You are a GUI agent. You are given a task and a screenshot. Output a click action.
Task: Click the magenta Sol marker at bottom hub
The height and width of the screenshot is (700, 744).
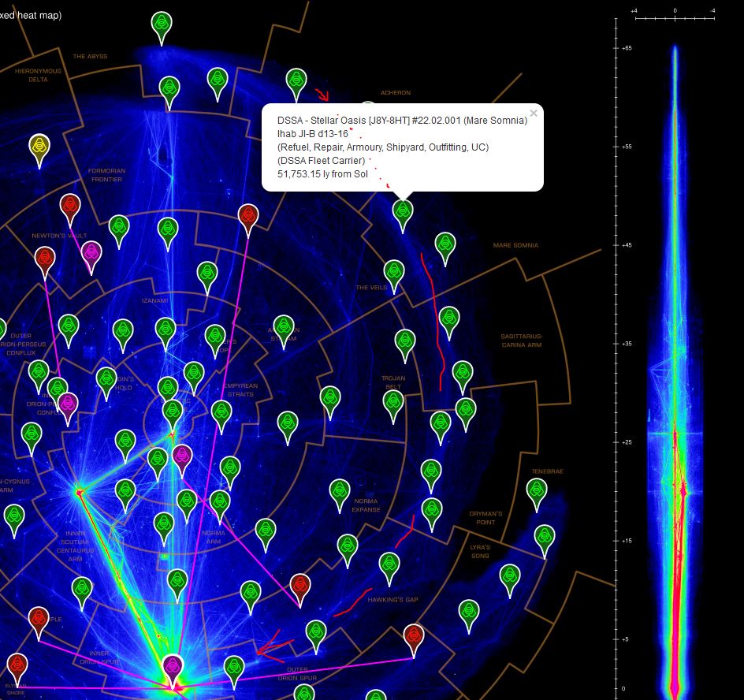[173, 668]
